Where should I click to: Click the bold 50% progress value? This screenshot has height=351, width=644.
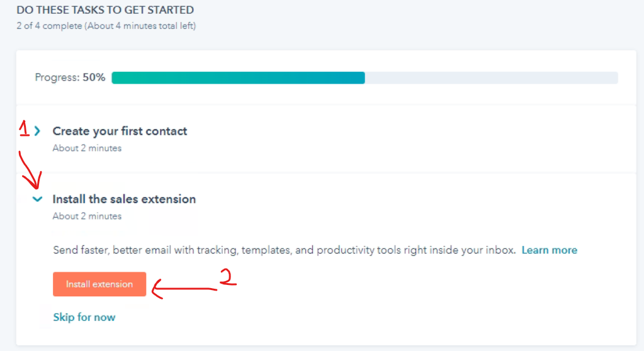coord(94,78)
